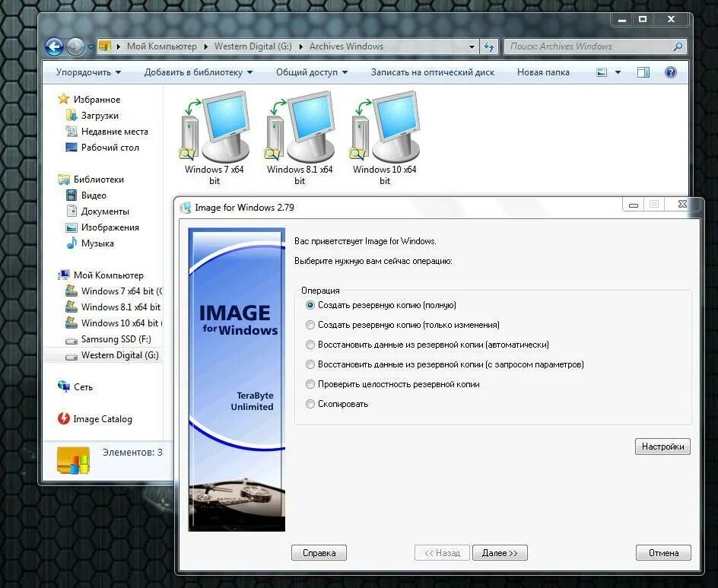The width and height of the screenshot is (718, 588).
Task: Choose Восстановить данные (автоматически) option
Action: pyautogui.click(x=427, y=345)
